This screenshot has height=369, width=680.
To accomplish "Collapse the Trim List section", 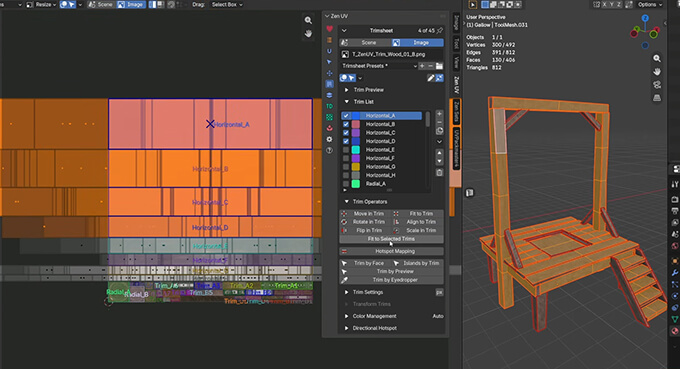I will tap(347, 101).
